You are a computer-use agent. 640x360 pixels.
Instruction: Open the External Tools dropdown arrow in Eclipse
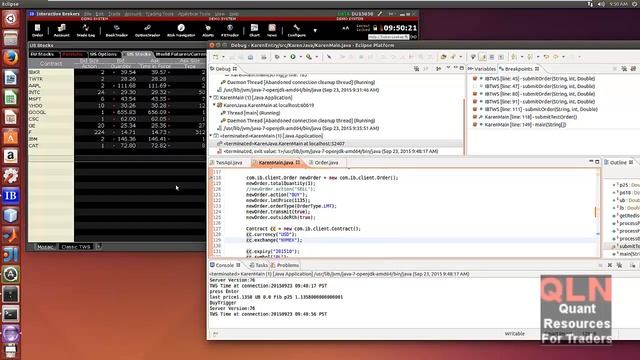point(316,57)
